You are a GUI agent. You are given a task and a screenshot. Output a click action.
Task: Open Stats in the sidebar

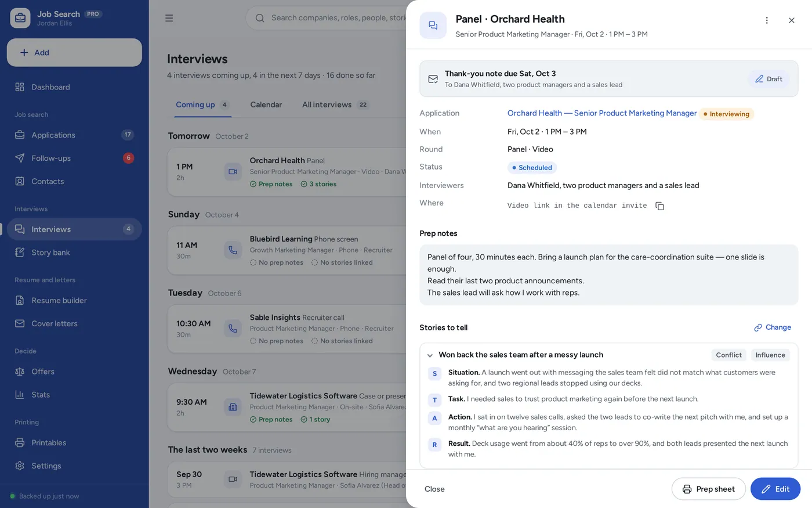click(74, 395)
